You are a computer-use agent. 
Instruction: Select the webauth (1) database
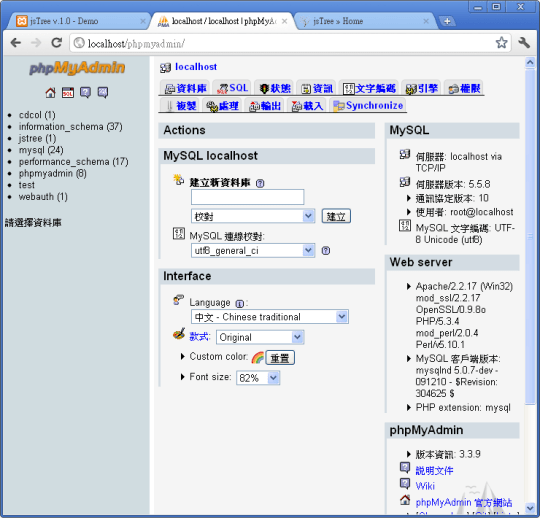point(43,197)
